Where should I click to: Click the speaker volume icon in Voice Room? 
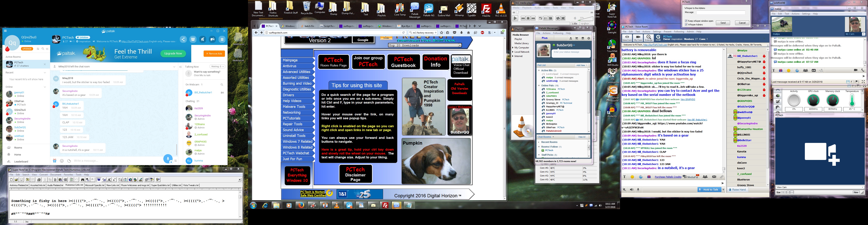coord(631,190)
